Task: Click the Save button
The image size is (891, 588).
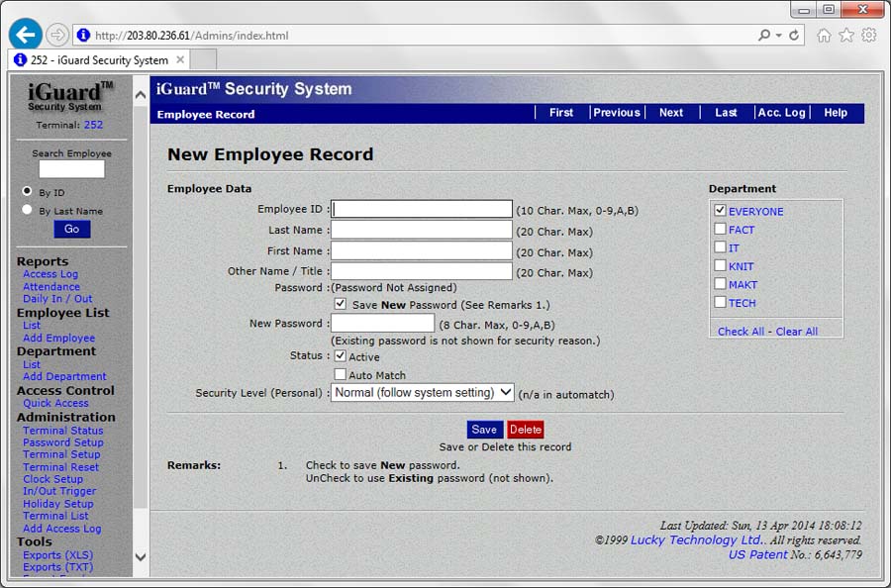Action: tap(485, 430)
